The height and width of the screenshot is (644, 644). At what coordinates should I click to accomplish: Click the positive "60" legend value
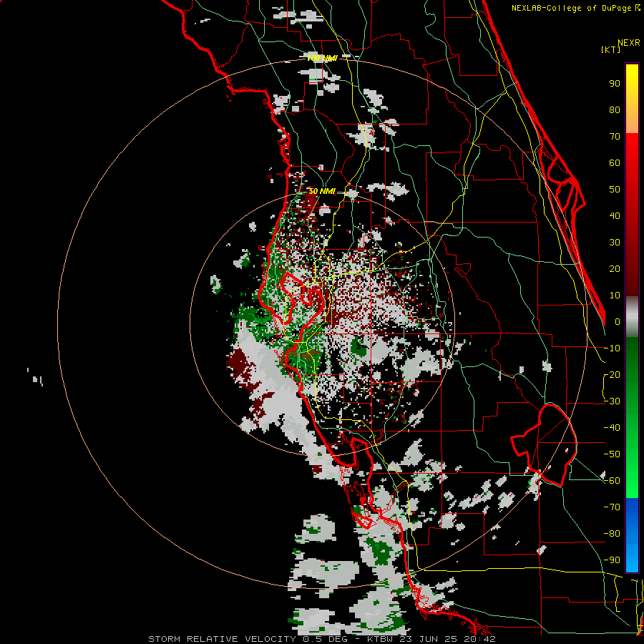click(x=615, y=162)
